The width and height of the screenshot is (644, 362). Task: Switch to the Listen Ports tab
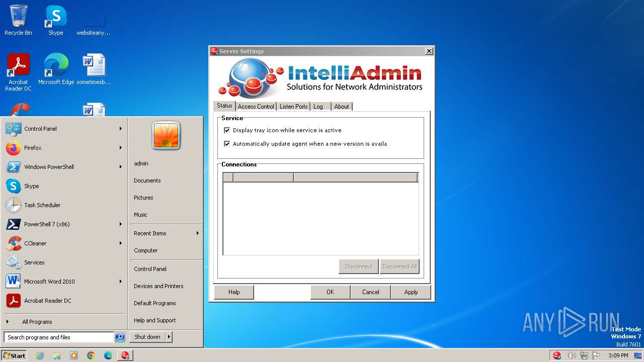point(293,107)
